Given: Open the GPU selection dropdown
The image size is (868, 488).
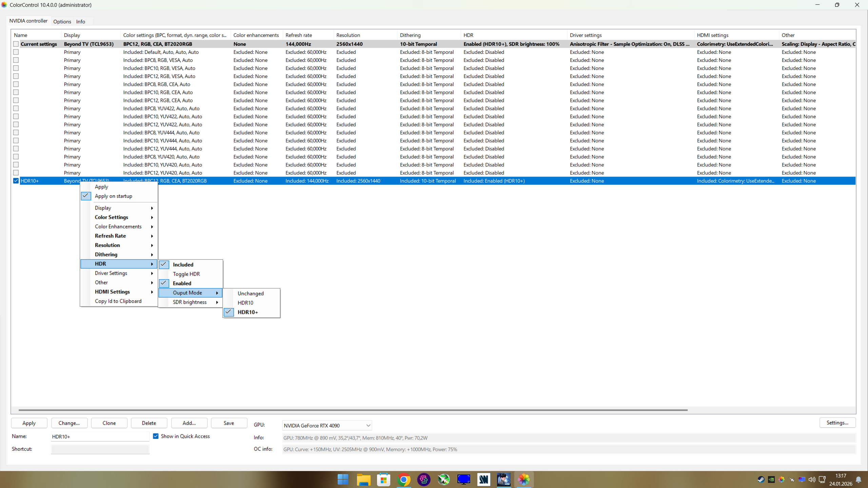Looking at the screenshot, I should coord(327,425).
